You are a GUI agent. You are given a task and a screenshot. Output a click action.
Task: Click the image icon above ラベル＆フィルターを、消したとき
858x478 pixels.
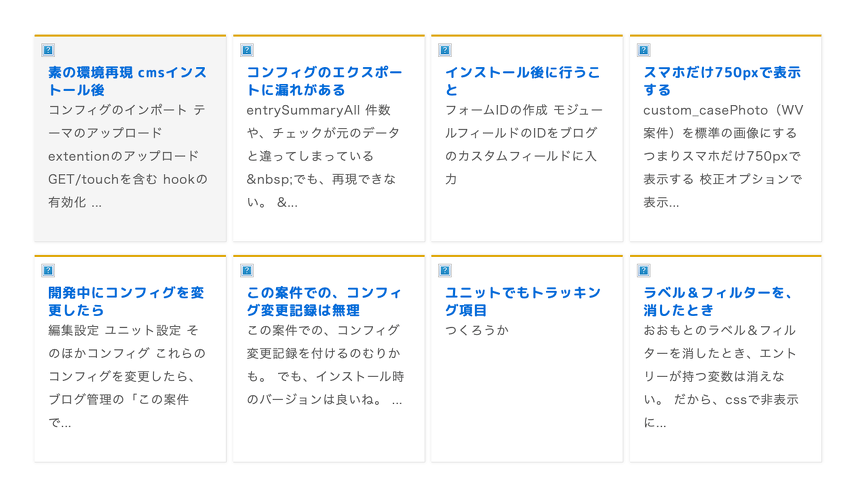pyautogui.click(x=644, y=271)
